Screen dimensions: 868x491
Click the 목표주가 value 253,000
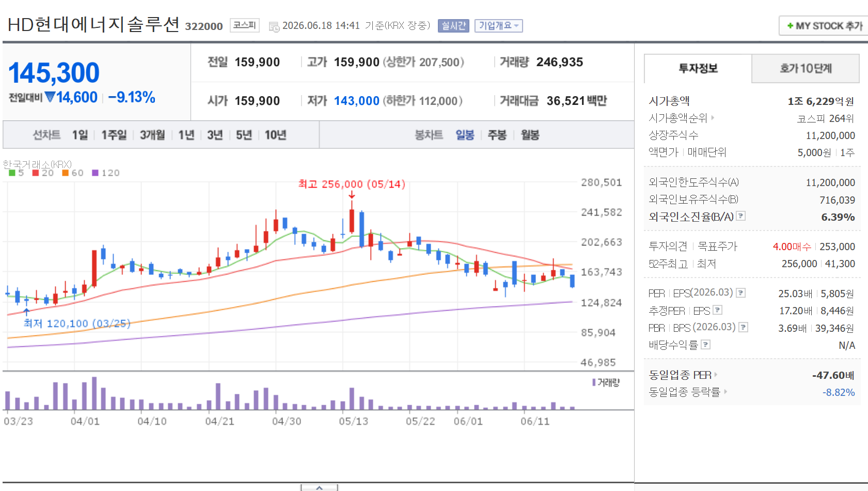click(837, 247)
